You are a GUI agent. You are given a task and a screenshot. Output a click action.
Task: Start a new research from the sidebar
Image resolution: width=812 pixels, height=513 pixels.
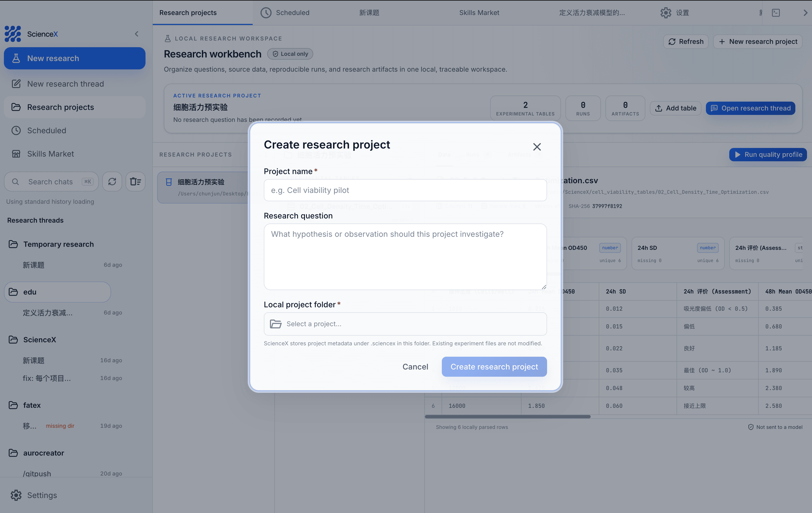(x=74, y=58)
